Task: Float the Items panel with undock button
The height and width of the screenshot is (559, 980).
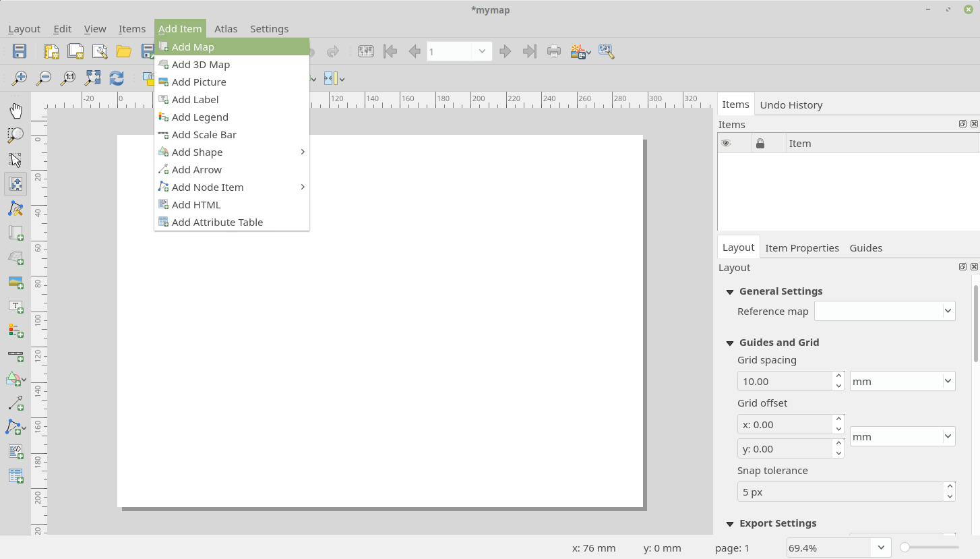Action: tap(962, 124)
